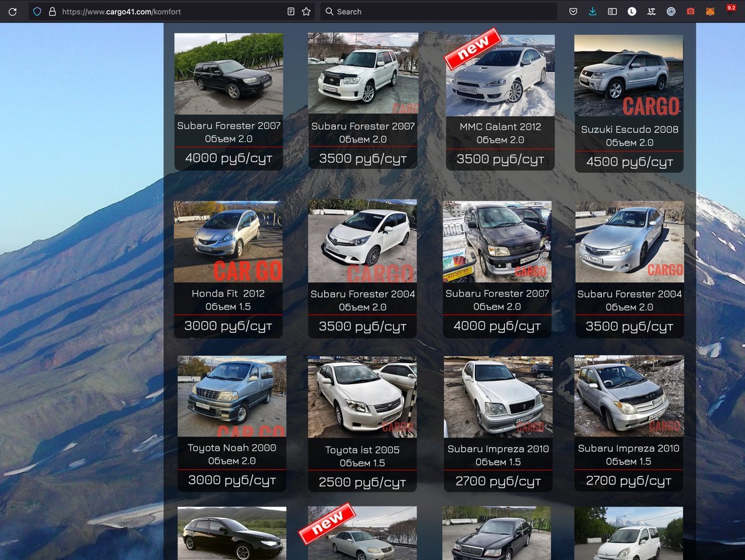
Task: Open the white Subaru Forester 2007 photo
Action: click(363, 74)
